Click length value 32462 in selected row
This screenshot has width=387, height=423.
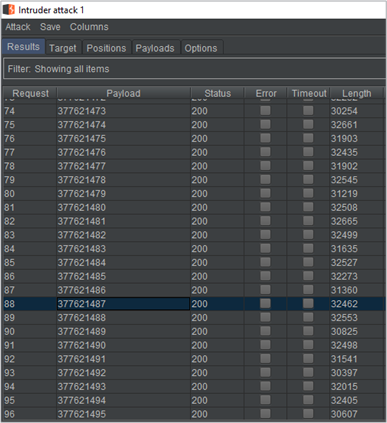point(344,304)
